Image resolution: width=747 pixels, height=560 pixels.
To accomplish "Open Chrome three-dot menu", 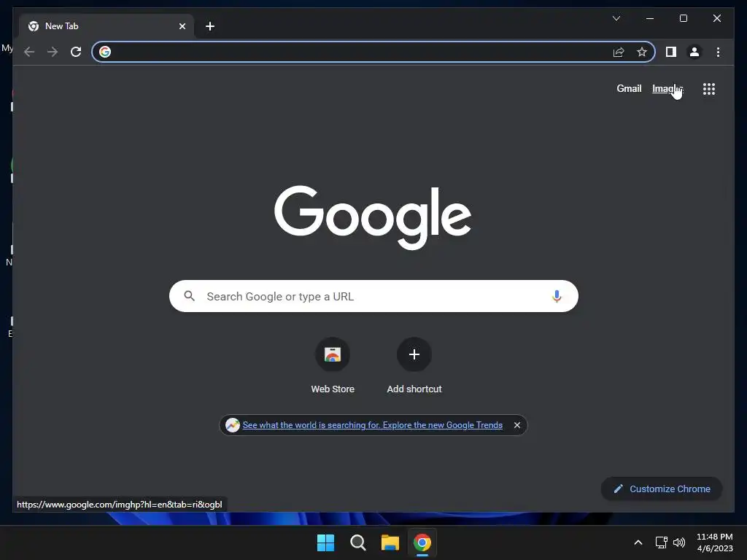I will [x=718, y=52].
